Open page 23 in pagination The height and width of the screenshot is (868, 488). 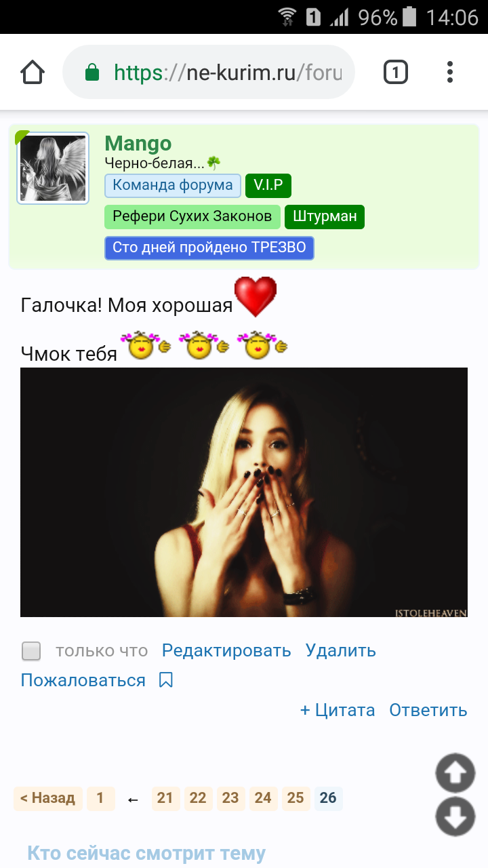coord(230,798)
